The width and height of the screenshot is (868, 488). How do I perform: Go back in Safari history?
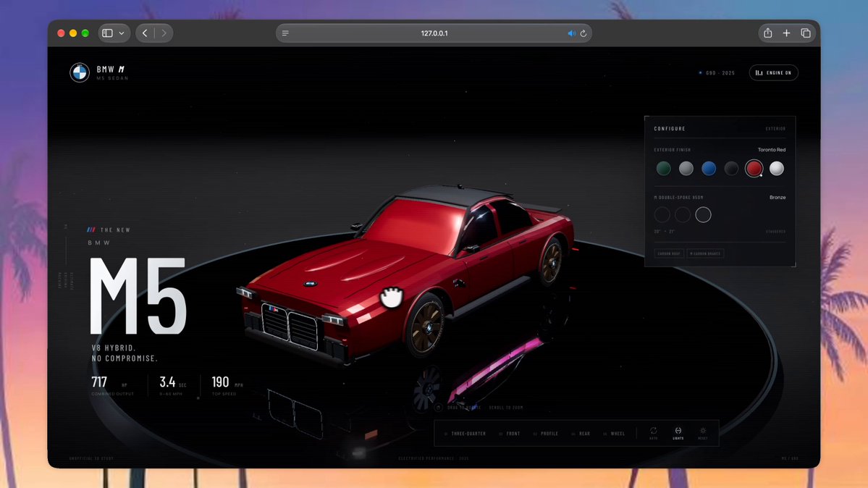(145, 33)
